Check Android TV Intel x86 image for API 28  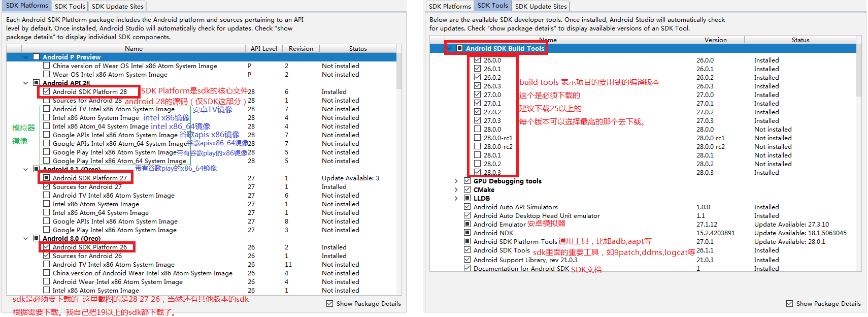[x=46, y=109]
